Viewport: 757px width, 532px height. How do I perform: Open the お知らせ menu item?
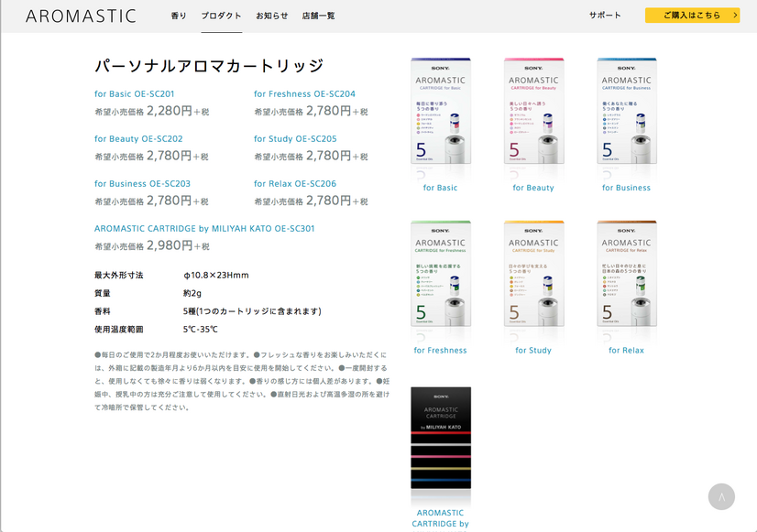pos(272,16)
